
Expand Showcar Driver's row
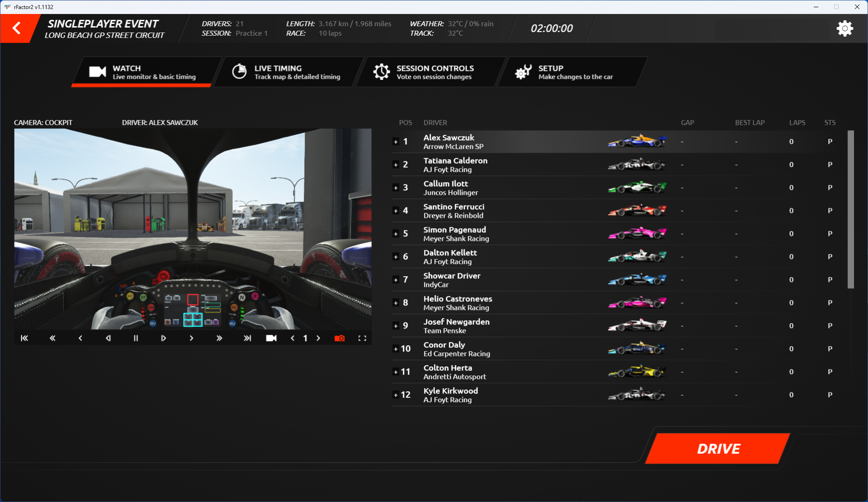click(396, 280)
